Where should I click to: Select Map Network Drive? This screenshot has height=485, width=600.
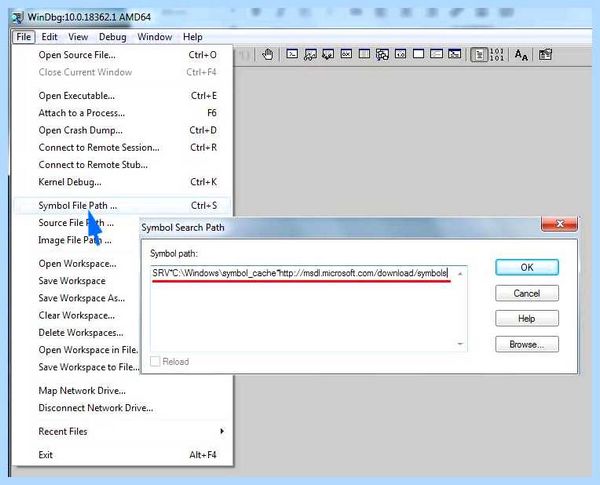coord(122,391)
